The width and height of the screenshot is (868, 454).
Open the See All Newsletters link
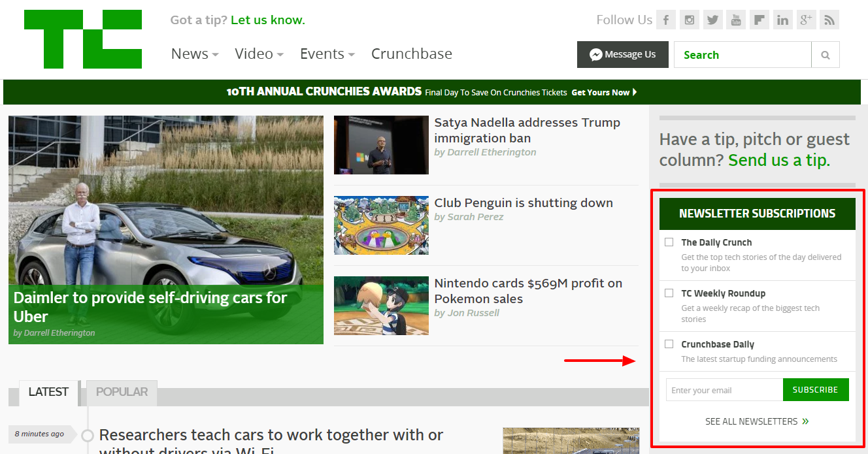(757, 421)
